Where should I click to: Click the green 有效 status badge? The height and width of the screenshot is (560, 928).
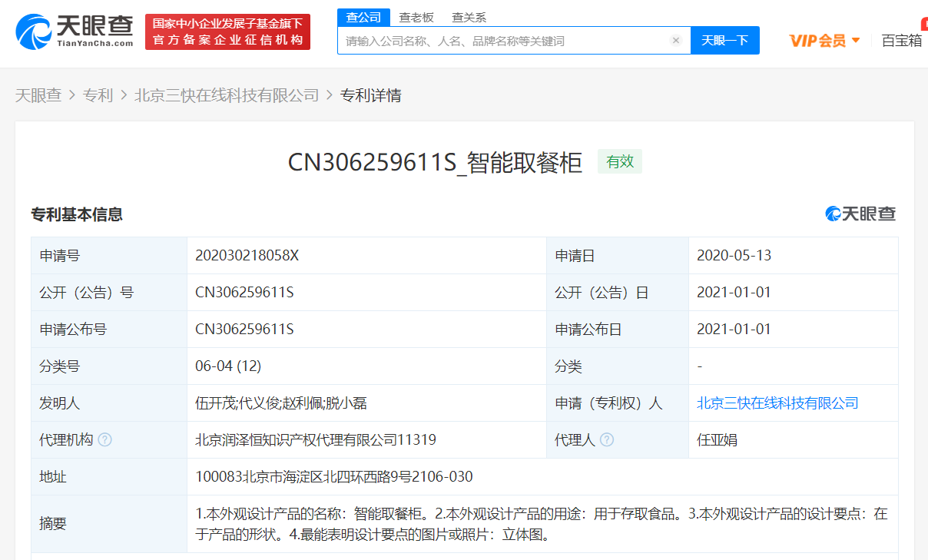click(619, 162)
